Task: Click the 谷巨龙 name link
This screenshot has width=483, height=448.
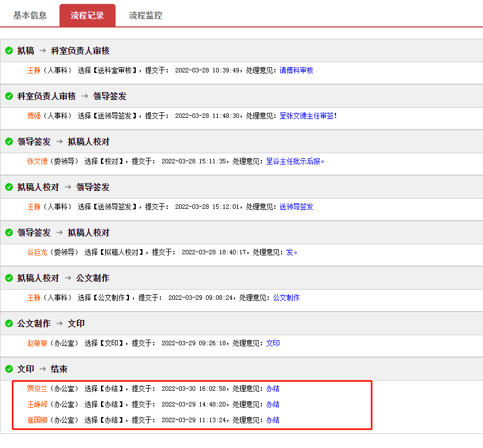Action: [38, 252]
